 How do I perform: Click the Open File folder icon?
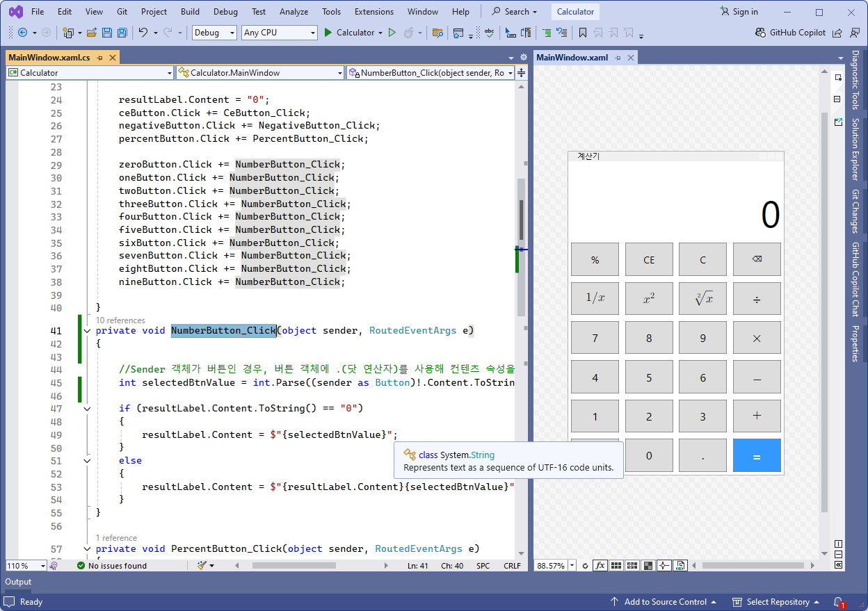pyautogui.click(x=93, y=33)
